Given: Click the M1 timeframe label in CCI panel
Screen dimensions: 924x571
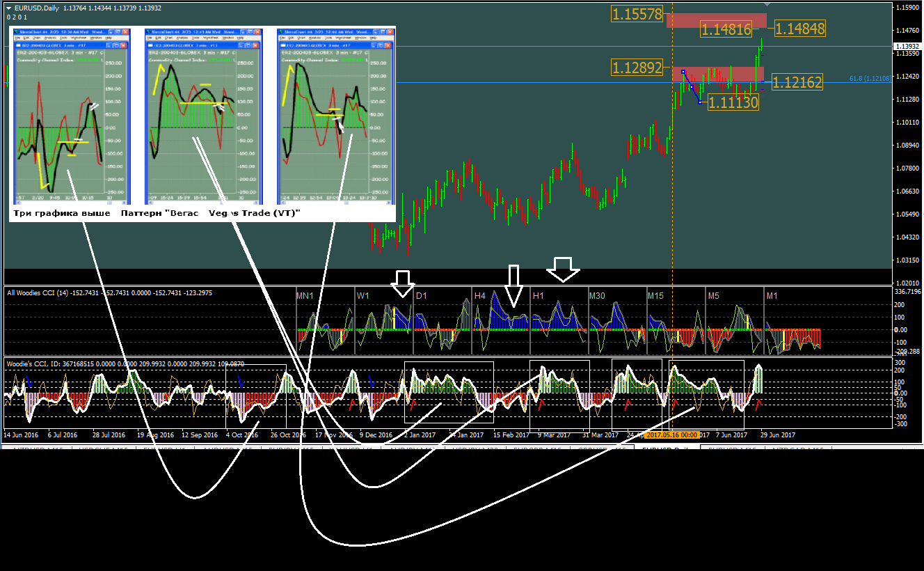Looking at the screenshot, I should click(772, 296).
